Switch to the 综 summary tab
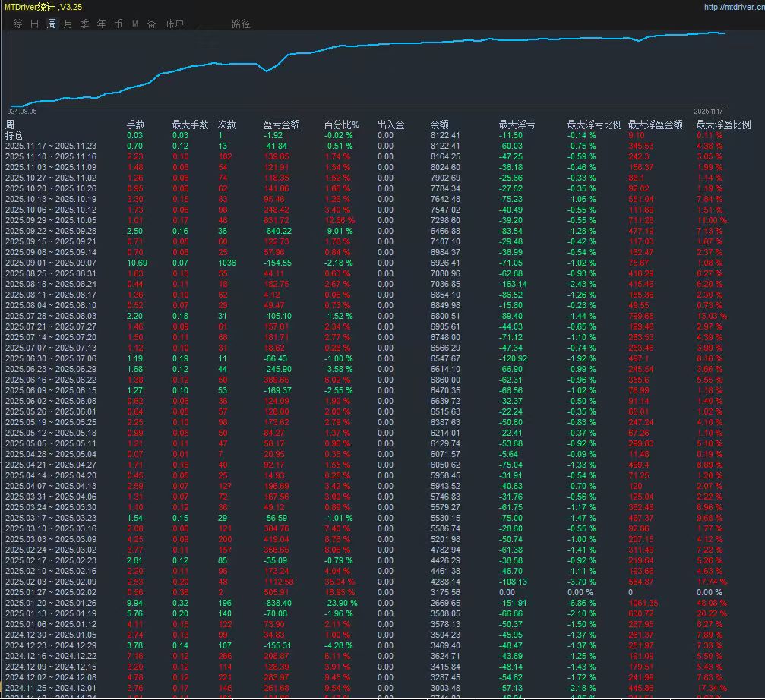The height and width of the screenshot is (700, 765). pyautogui.click(x=17, y=24)
